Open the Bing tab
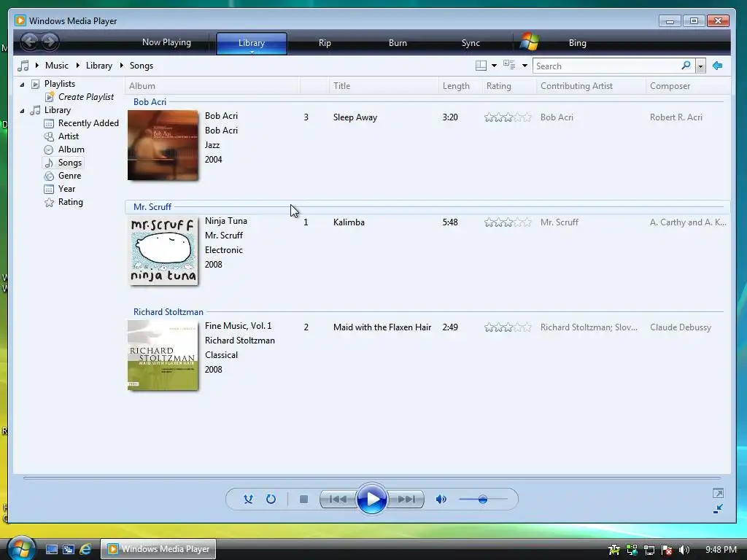747x560 pixels. (578, 43)
